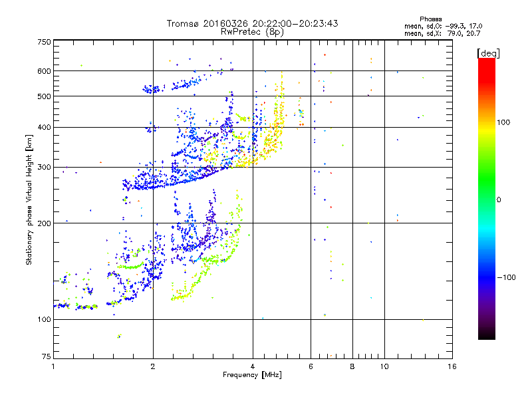Click the 'Stationary phase Virtual Height [km]' axis title
532x399 pixels.
[x=29, y=200]
